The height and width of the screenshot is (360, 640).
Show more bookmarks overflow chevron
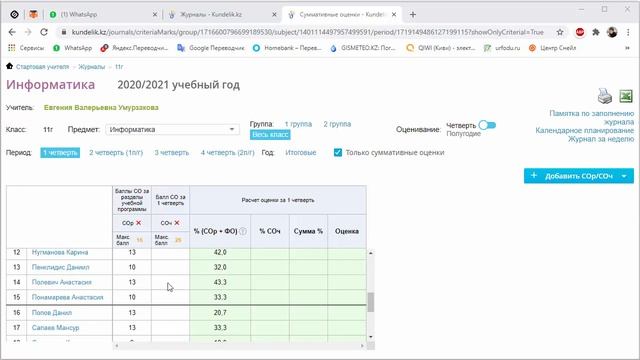627,48
